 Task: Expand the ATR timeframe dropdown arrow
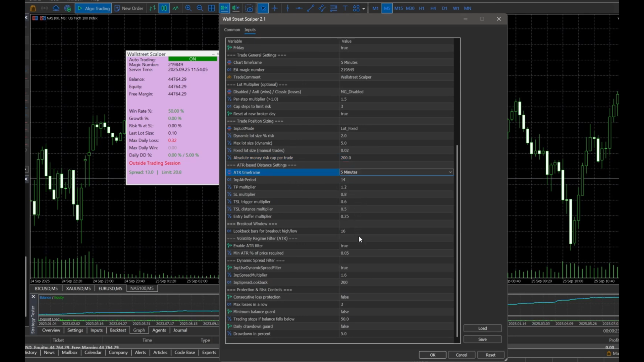[450, 172]
